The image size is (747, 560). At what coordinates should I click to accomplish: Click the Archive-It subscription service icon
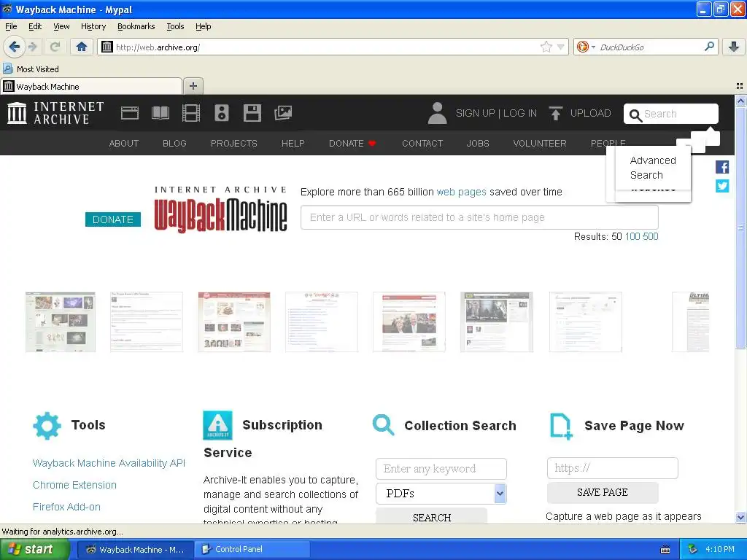point(217,425)
